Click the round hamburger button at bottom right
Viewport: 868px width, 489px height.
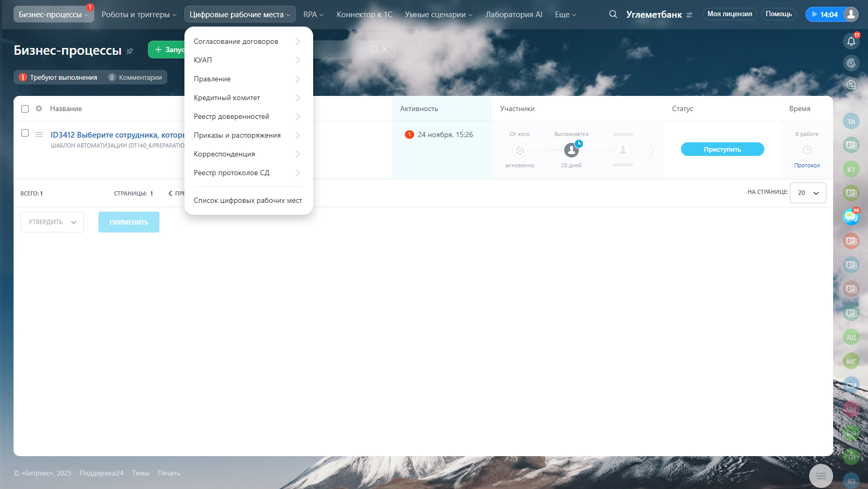click(x=821, y=475)
